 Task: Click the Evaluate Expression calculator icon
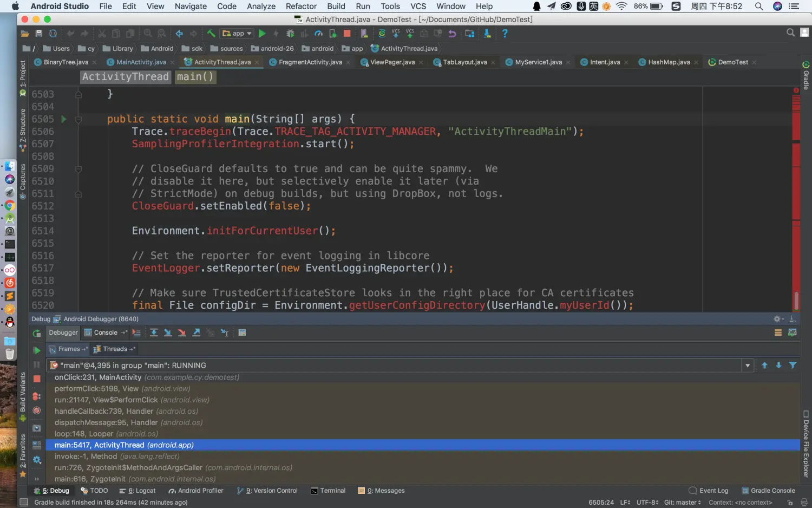click(x=242, y=333)
